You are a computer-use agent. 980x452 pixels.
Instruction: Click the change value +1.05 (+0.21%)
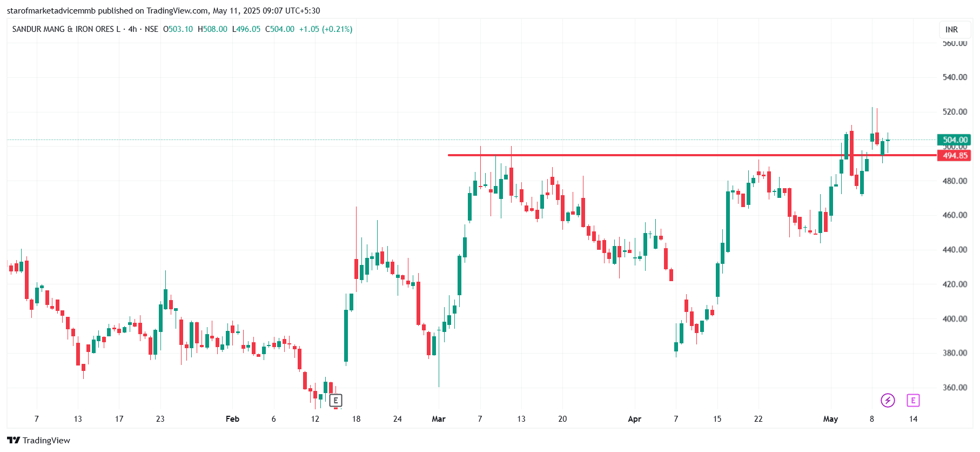pos(326,29)
